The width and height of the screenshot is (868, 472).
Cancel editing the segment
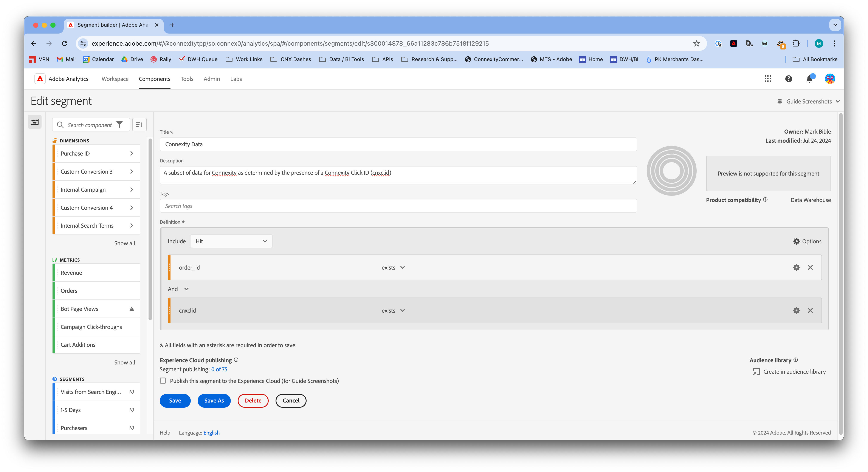291,400
